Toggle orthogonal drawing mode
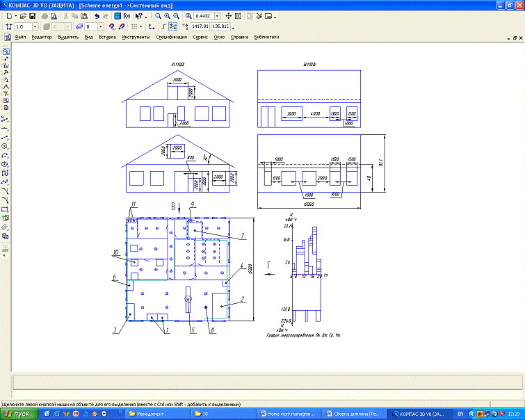This screenshot has height=420, width=525. [x=162, y=26]
